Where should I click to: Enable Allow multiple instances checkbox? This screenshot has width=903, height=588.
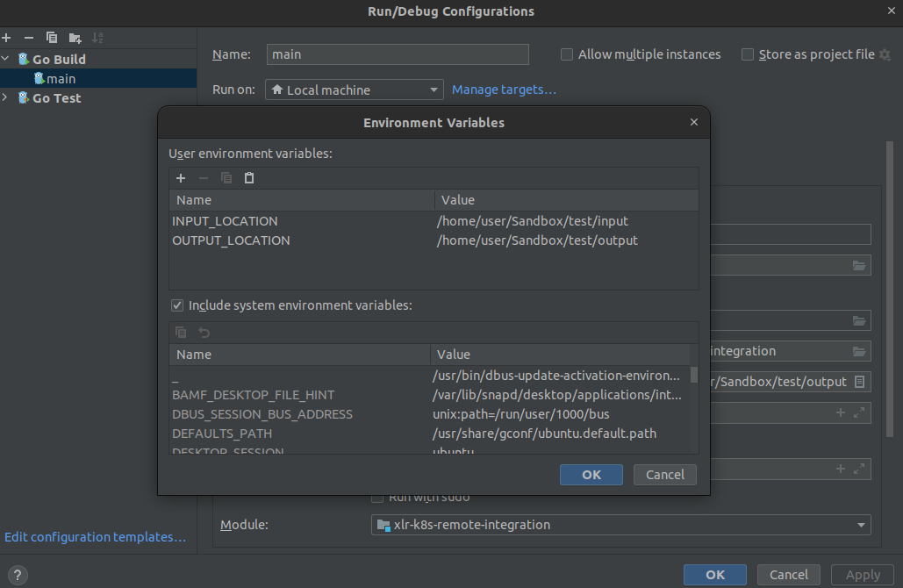tap(567, 54)
